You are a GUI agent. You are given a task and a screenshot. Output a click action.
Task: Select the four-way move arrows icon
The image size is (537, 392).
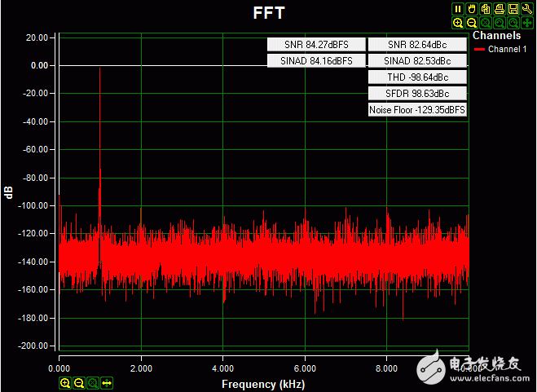pos(527,23)
